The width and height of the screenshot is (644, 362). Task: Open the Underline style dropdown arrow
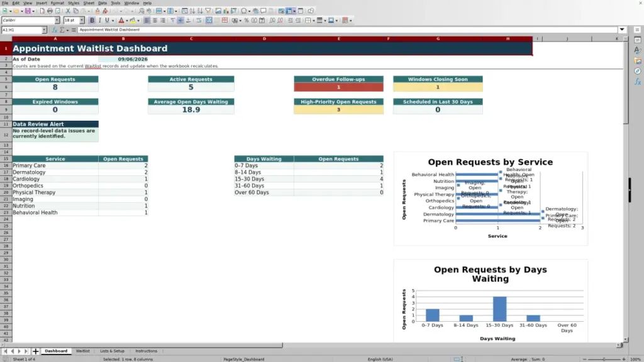(x=113, y=21)
